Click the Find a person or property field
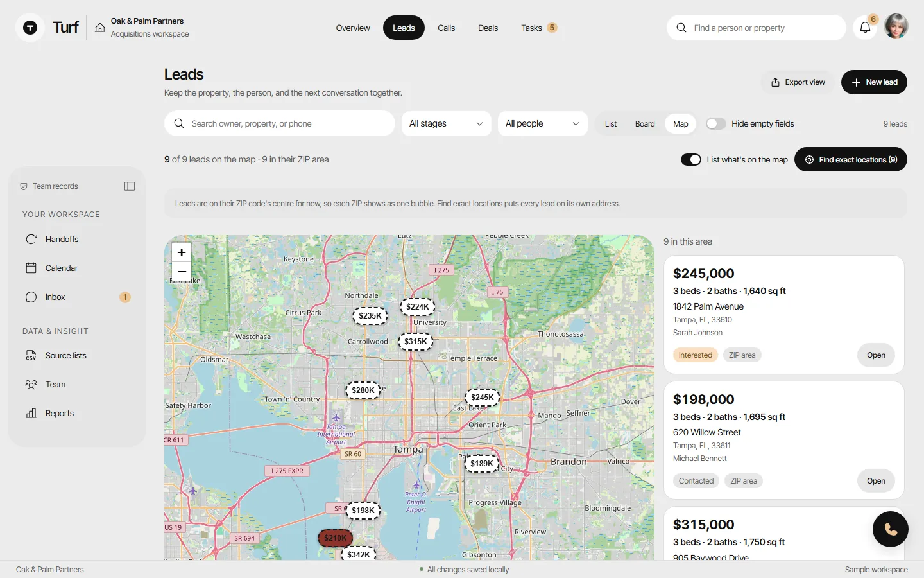 pos(757,28)
